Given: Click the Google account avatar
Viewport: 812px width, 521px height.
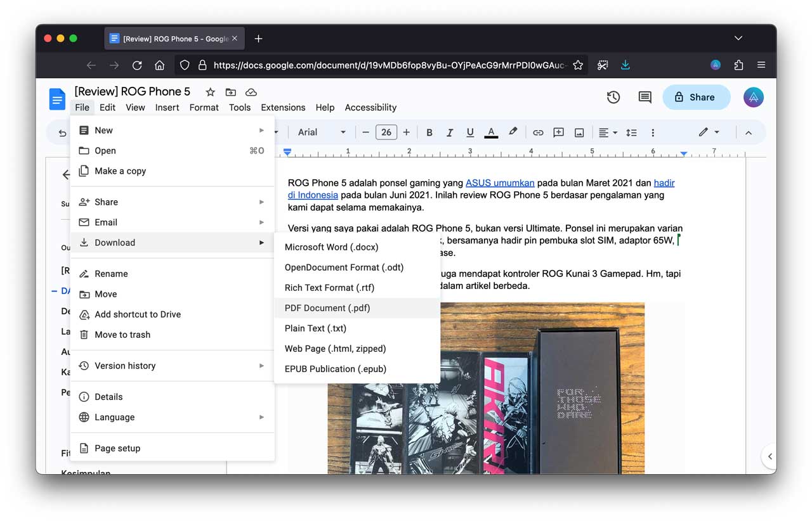Looking at the screenshot, I should tap(754, 97).
